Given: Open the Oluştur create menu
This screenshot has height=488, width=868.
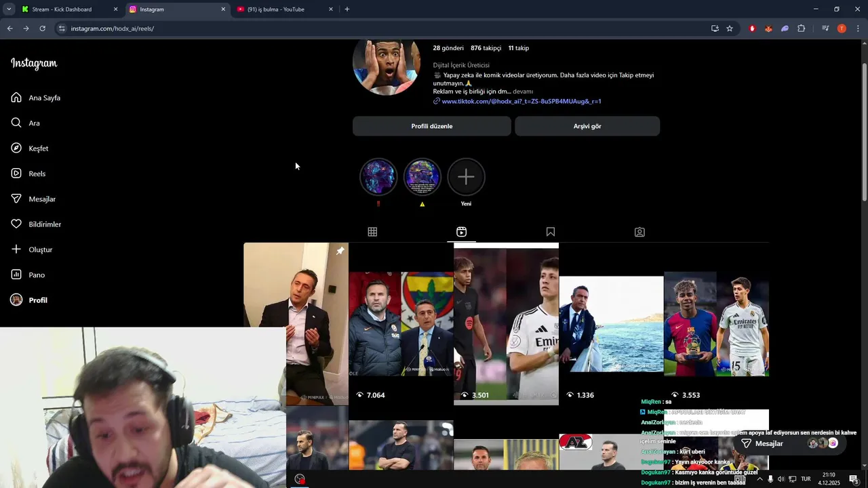Looking at the screenshot, I should pyautogui.click(x=31, y=249).
